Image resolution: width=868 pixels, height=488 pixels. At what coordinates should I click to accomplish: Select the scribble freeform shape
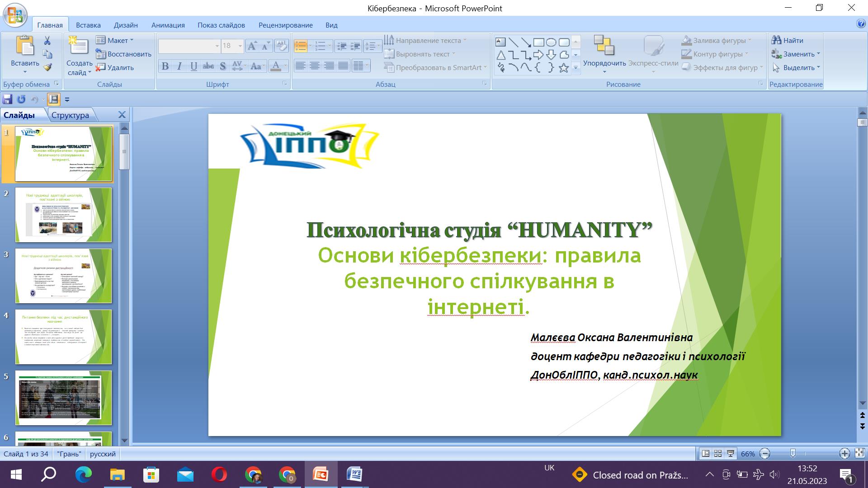point(500,68)
